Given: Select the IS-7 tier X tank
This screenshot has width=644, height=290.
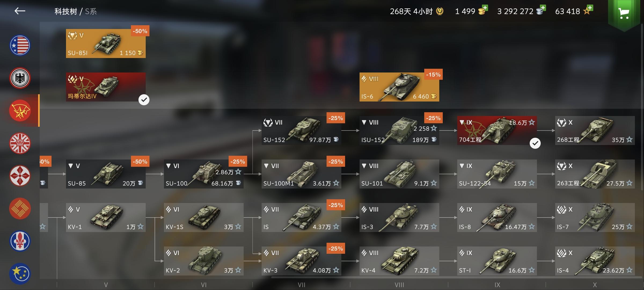Looking at the screenshot, I should (595, 218).
